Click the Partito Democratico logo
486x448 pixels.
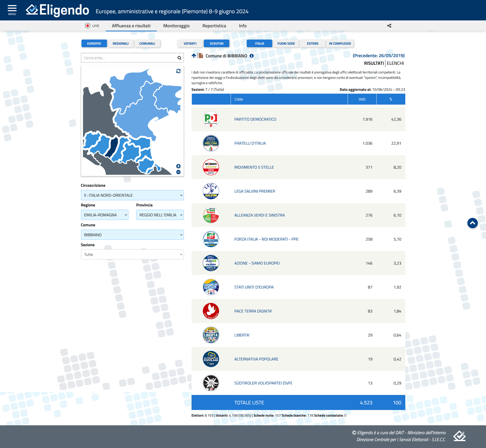pos(211,119)
